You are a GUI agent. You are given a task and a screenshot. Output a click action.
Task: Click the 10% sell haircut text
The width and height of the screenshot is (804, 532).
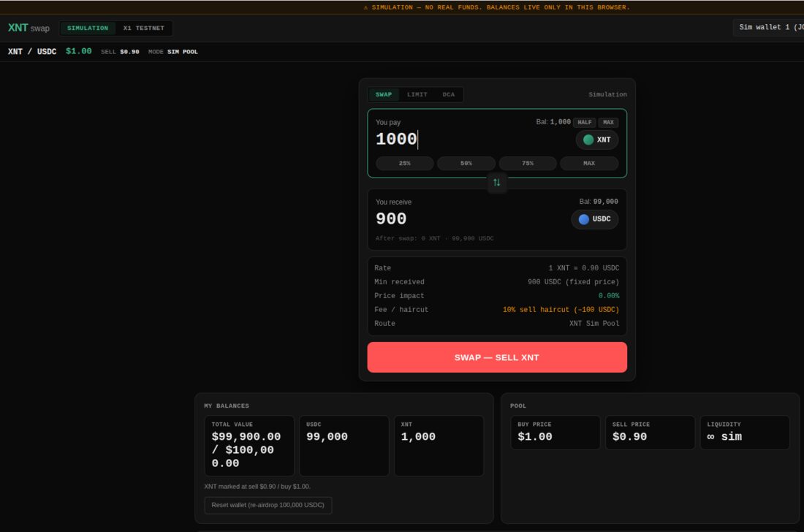[x=561, y=310]
